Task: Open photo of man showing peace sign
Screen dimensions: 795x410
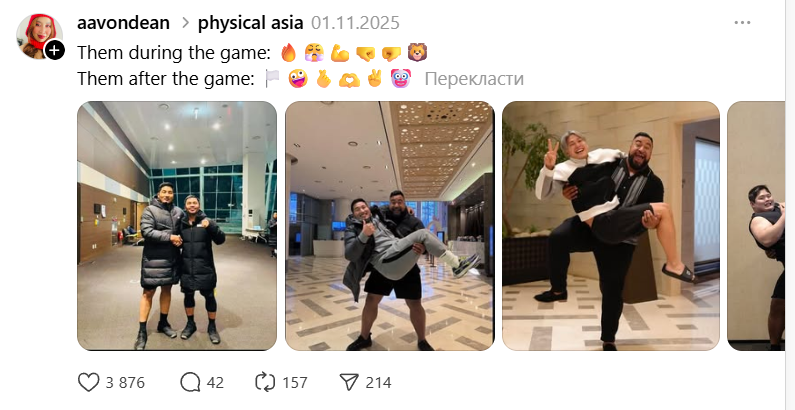Action: 611,226
